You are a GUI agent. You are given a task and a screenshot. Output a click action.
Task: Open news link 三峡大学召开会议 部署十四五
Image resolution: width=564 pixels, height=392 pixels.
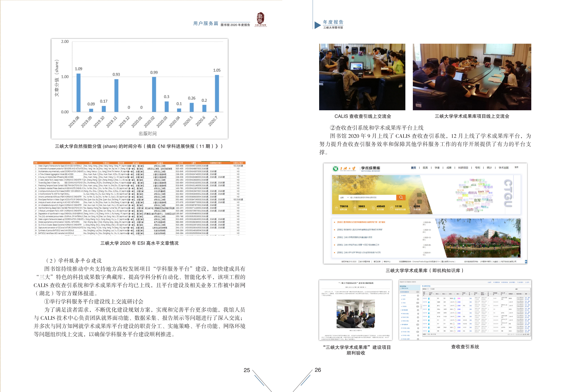click(x=358, y=245)
